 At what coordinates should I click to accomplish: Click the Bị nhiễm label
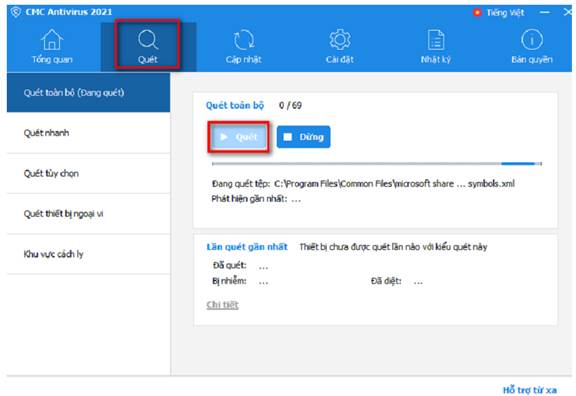click(x=229, y=281)
